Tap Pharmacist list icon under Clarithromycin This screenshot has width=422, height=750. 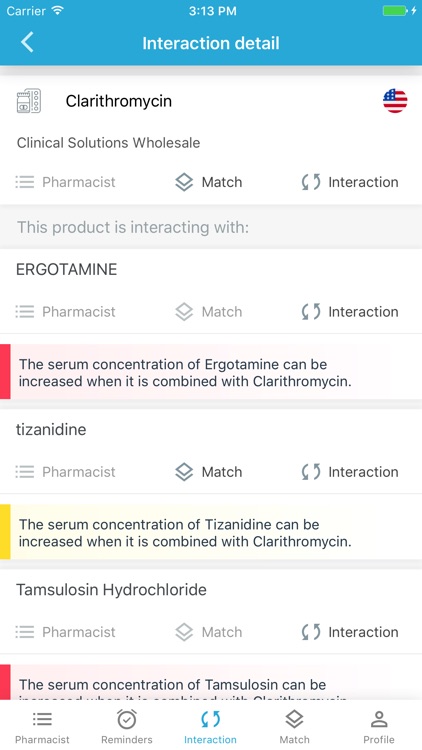[x=24, y=182]
